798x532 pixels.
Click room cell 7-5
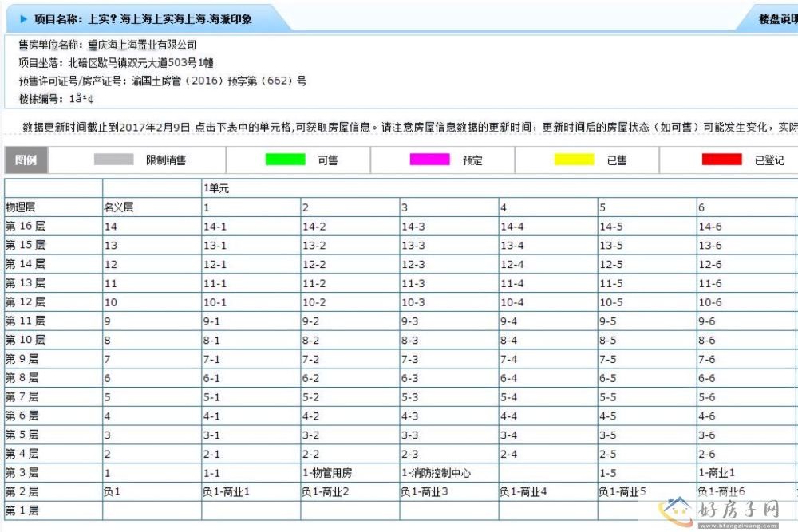click(647, 359)
